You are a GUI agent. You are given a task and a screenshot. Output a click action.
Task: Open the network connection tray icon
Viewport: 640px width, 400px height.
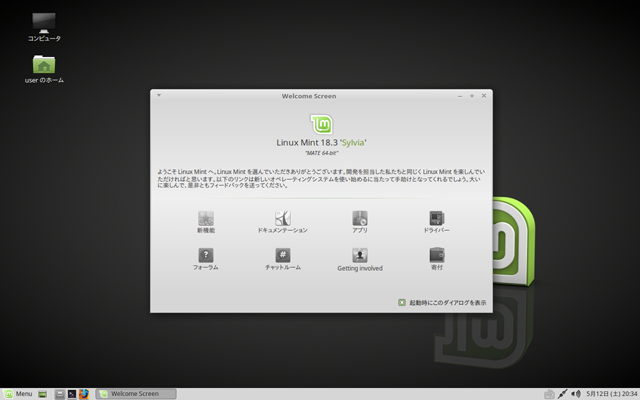point(562,394)
